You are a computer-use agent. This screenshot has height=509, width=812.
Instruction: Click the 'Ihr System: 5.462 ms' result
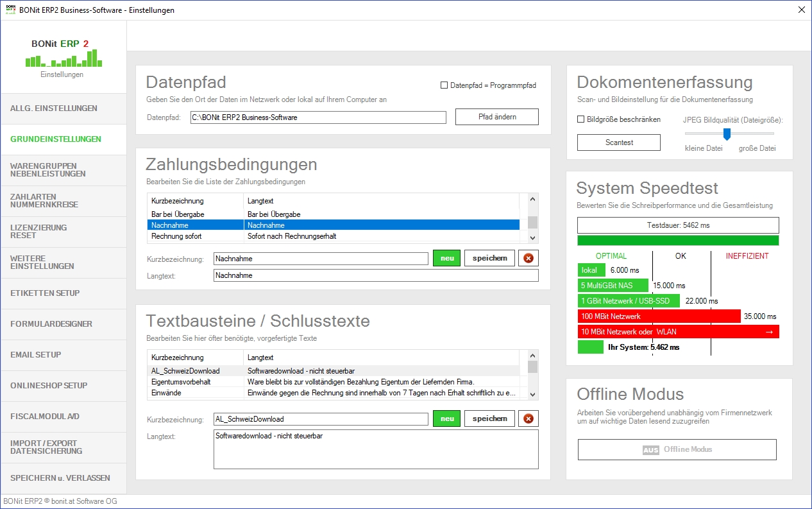point(643,347)
